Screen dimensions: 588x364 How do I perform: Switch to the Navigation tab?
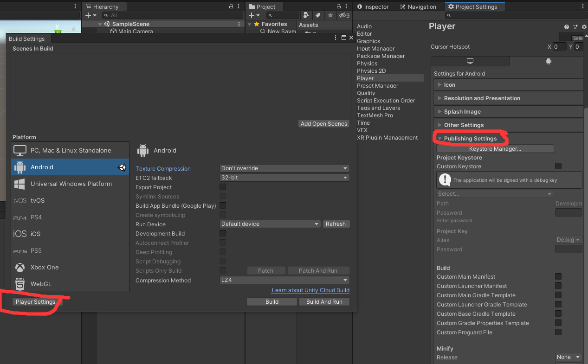click(418, 7)
